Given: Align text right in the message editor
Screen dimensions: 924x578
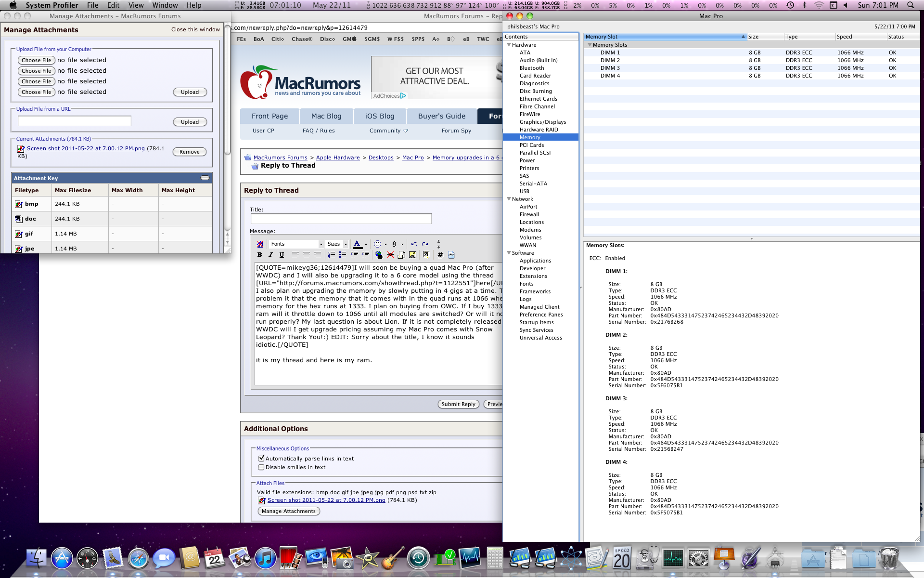Looking at the screenshot, I should click(318, 255).
